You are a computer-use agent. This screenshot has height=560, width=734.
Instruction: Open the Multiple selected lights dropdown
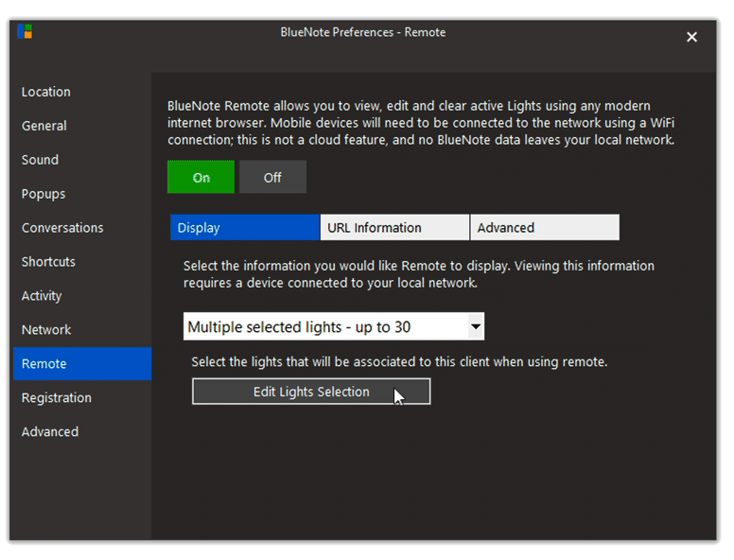tap(334, 326)
